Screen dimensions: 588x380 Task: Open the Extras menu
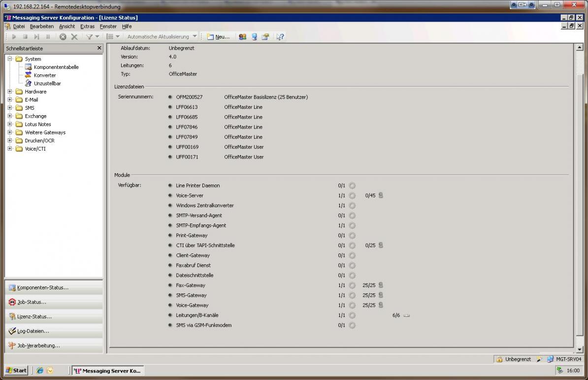(87, 26)
